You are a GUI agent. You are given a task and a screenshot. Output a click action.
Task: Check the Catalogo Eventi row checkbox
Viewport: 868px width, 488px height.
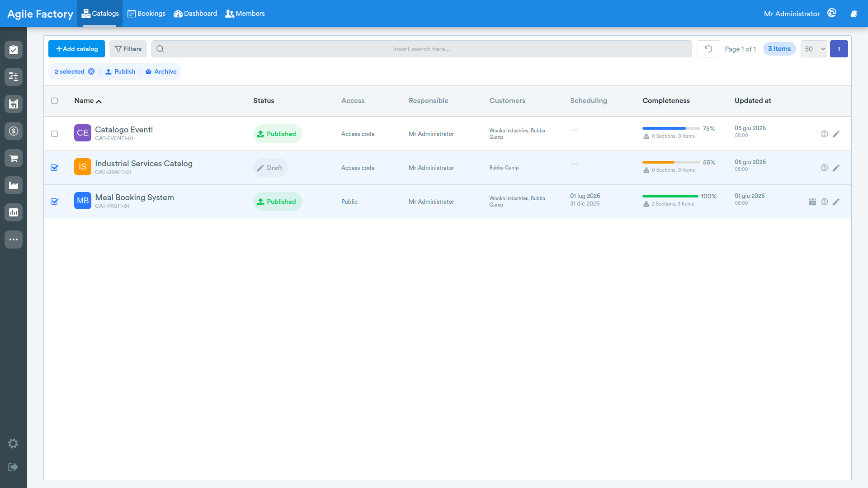[55, 134]
